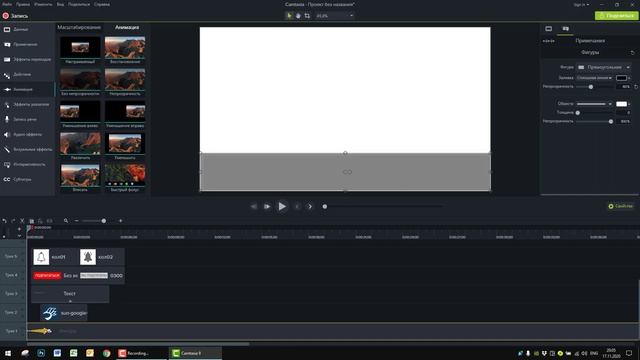Switch to visual properties tab icon
The height and width of the screenshot is (360, 640).
coord(549,29)
